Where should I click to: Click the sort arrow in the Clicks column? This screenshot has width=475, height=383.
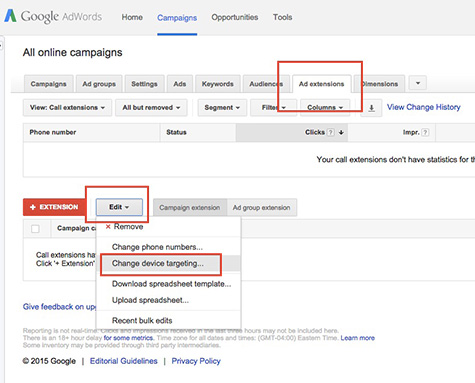(x=341, y=132)
